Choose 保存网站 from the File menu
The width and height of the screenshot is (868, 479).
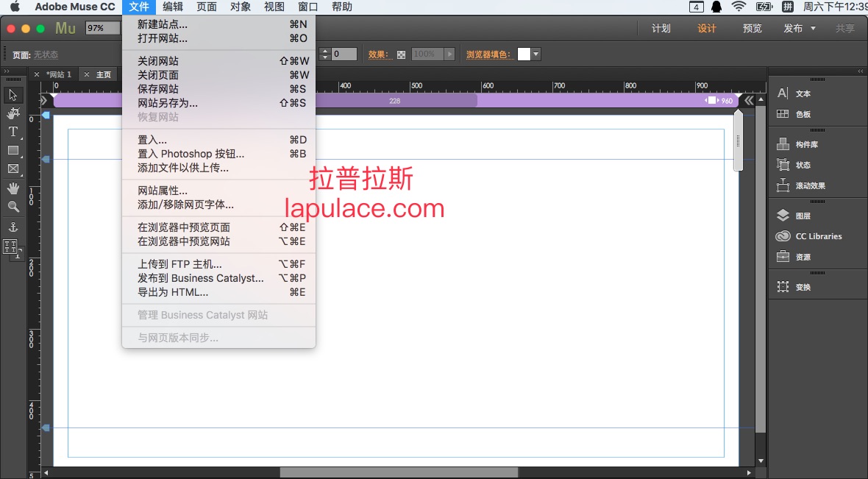tap(158, 89)
